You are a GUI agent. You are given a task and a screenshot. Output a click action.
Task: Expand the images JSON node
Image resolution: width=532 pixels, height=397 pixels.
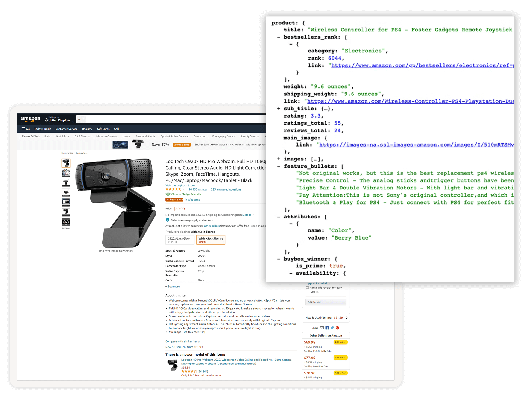coord(279,159)
